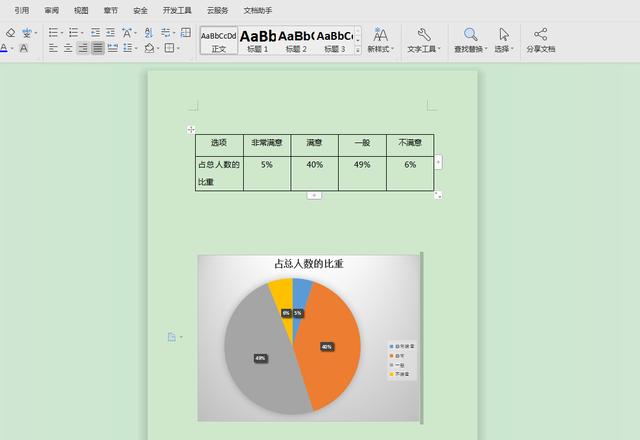The image size is (640, 440).
Task: Click the paragraph shading bucket icon
Action: pyautogui.click(x=149, y=48)
